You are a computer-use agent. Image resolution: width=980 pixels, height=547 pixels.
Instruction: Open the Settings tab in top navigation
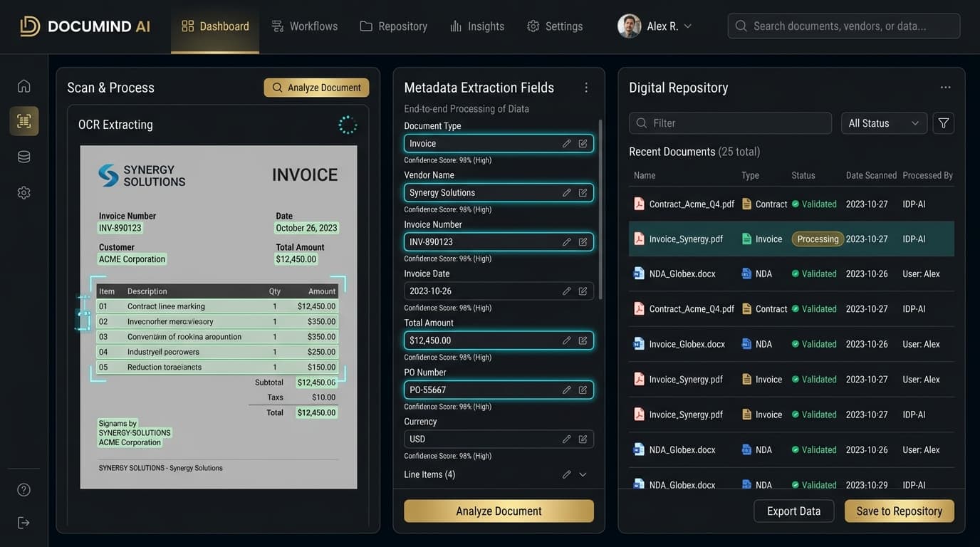click(555, 26)
